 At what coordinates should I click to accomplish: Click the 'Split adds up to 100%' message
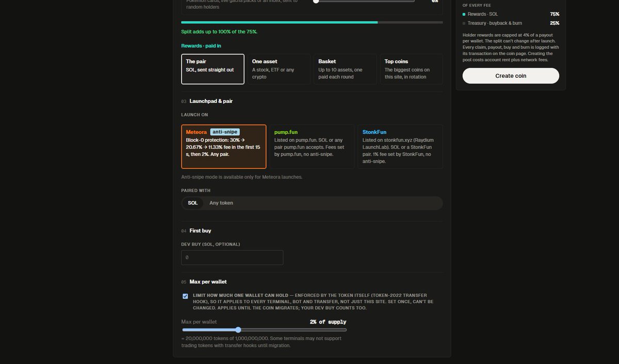pos(219,32)
